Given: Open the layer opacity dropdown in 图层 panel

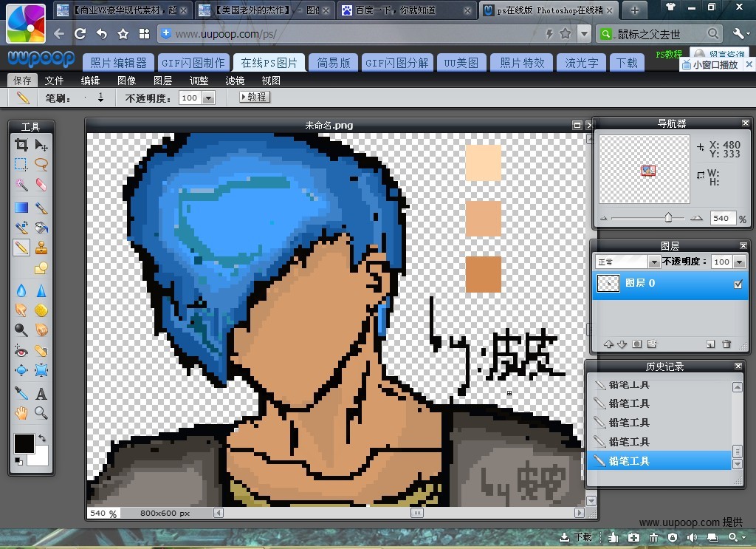Looking at the screenshot, I should click(740, 262).
